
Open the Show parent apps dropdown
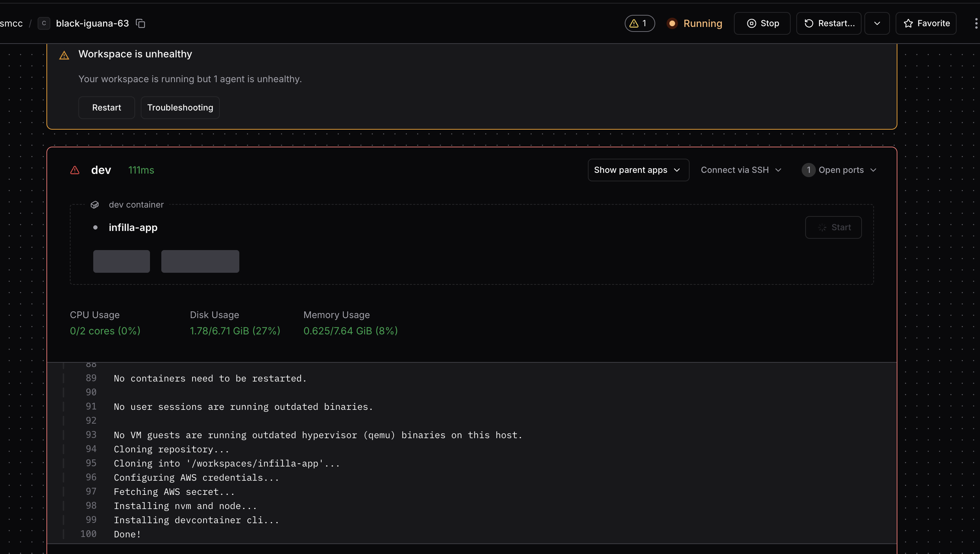638,170
